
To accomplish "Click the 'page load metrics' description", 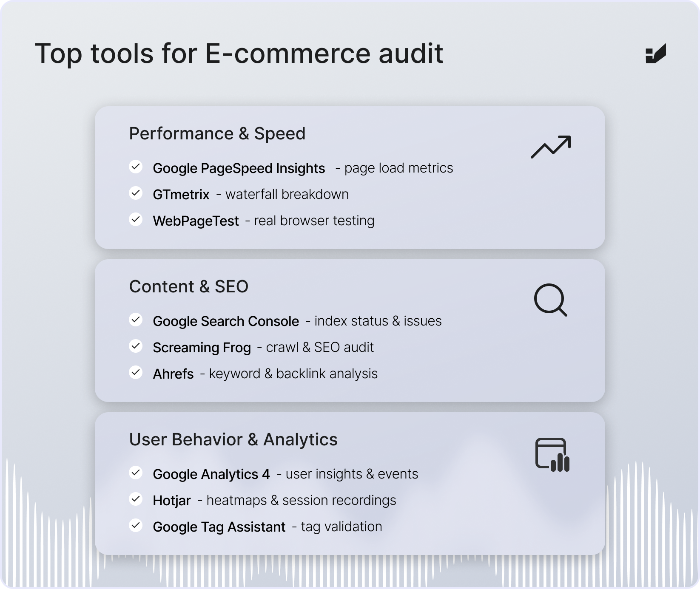I will (x=399, y=168).
